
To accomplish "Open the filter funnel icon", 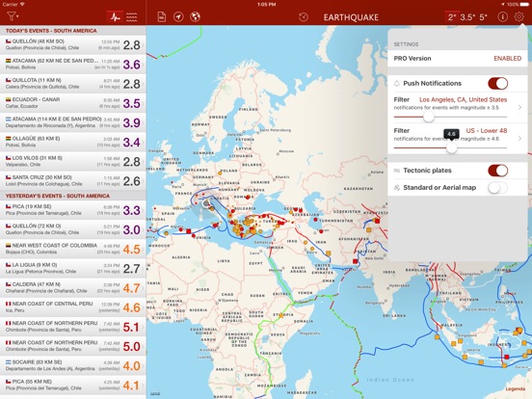I will [x=12, y=16].
